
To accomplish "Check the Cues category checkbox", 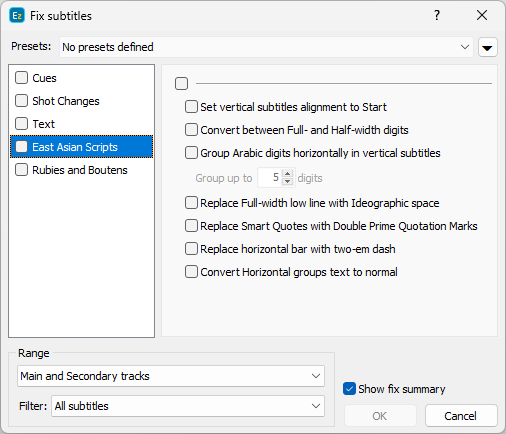I will tap(21, 78).
